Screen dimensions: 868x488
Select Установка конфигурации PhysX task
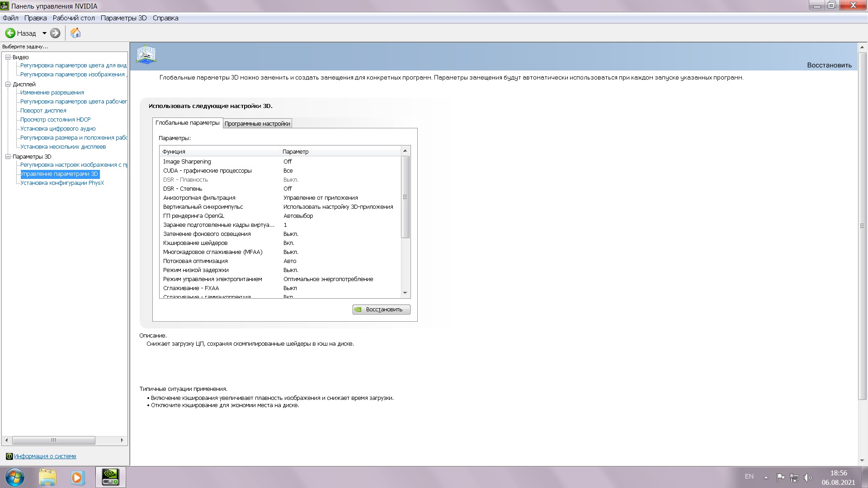point(62,183)
